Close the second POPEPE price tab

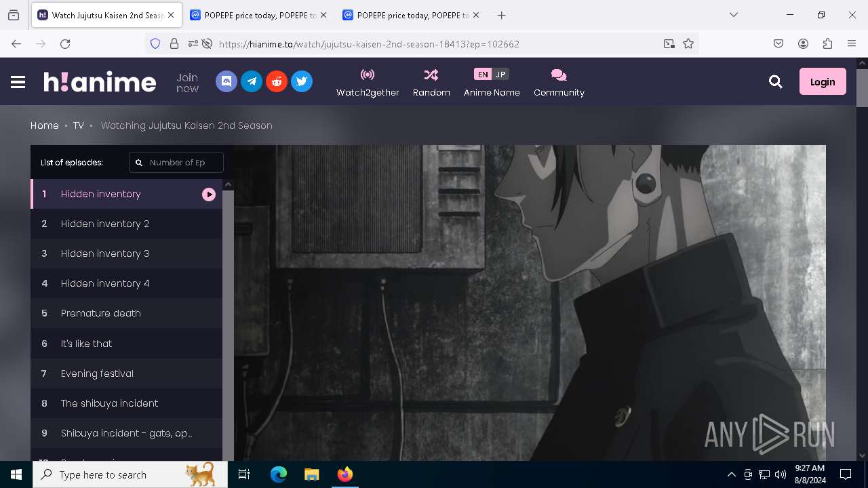click(476, 15)
